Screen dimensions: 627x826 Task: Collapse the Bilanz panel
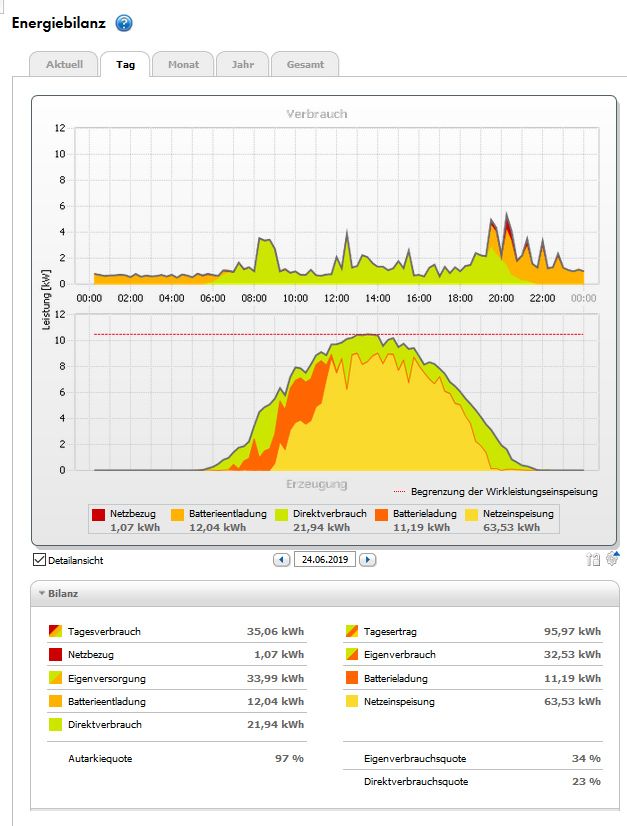tap(43, 594)
